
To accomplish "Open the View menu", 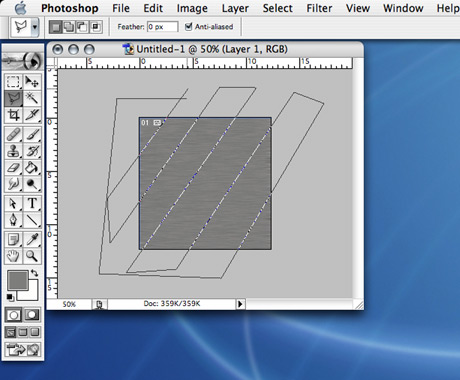I will coord(358,8).
